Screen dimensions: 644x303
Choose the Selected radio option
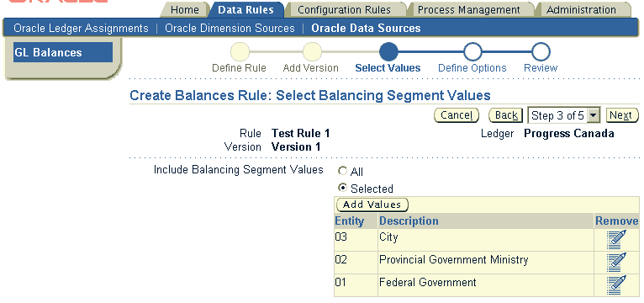tap(342, 188)
